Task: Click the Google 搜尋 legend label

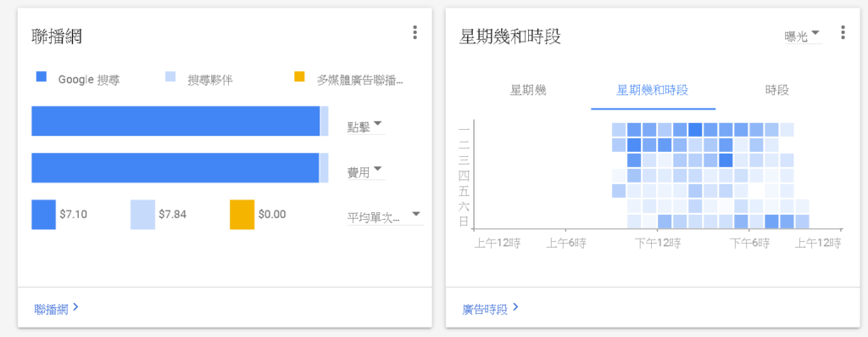Action: pos(89,80)
